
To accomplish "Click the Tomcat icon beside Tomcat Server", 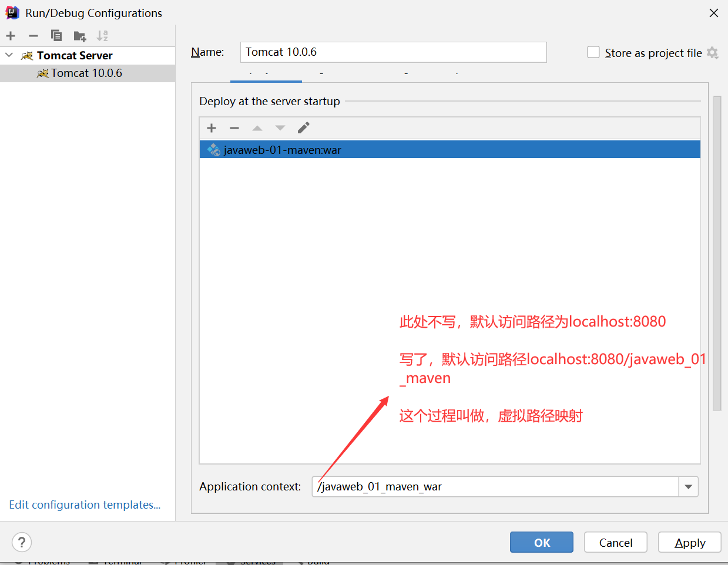I will coord(27,56).
